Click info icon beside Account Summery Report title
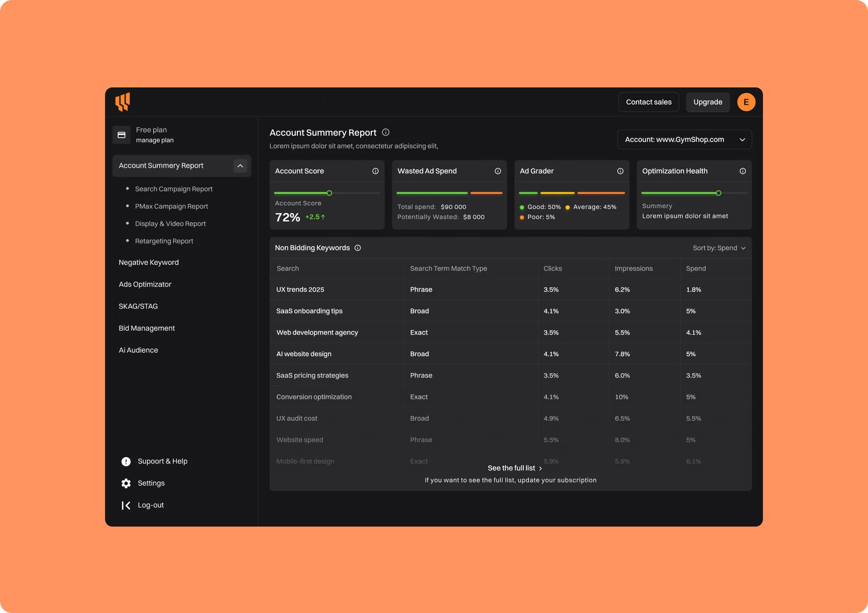Screen dimensions: 868x613 (x=386, y=132)
